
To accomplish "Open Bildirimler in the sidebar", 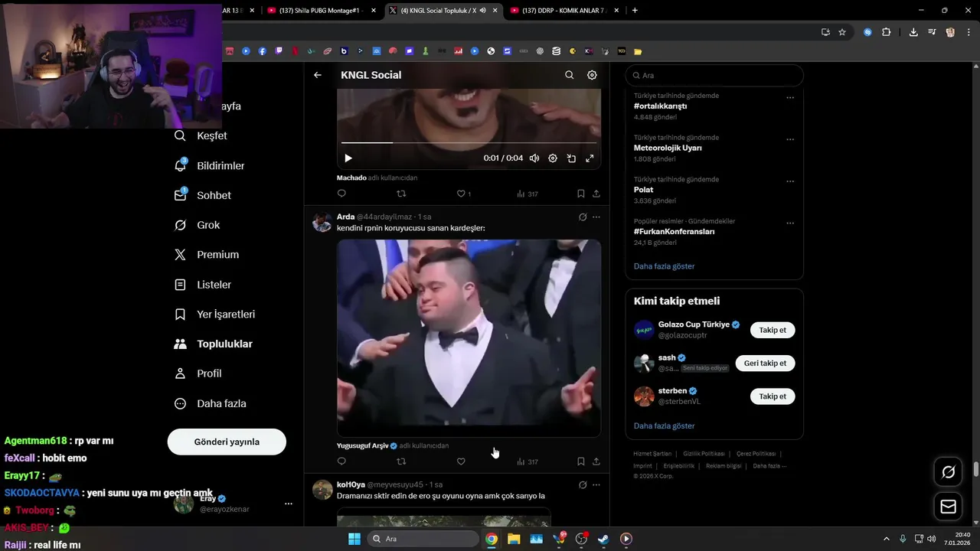I will coord(209,165).
